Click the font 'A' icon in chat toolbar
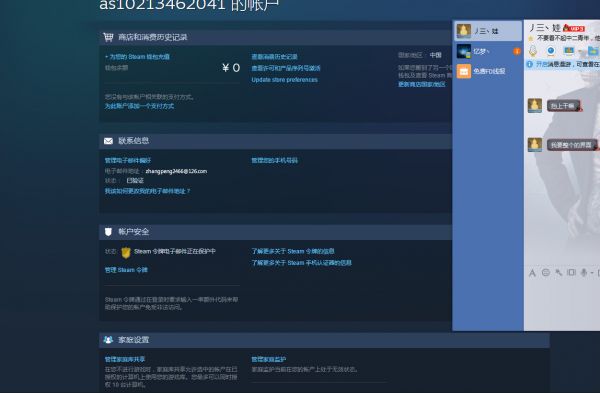This screenshot has width=600, height=393. (532, 273)
